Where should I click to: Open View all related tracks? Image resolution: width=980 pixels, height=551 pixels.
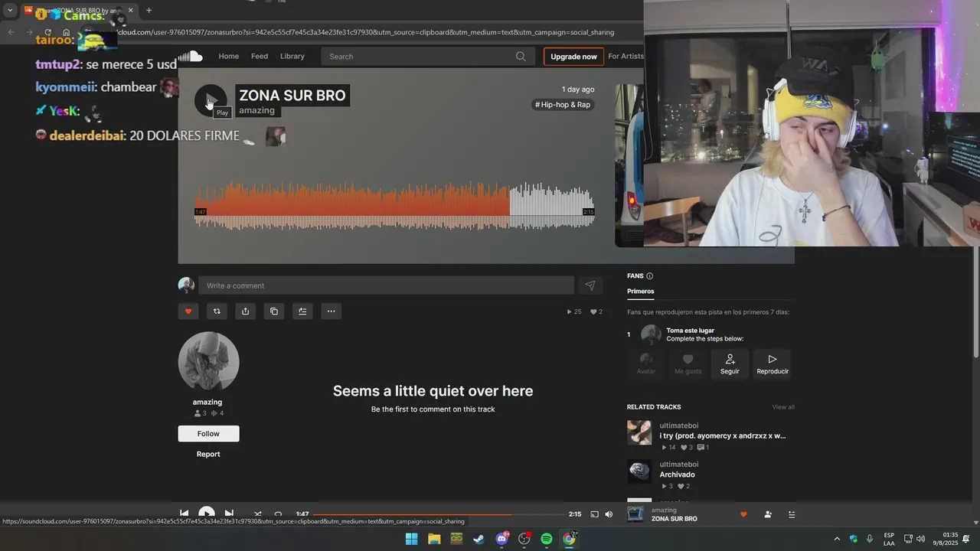[x=783, y=407]
